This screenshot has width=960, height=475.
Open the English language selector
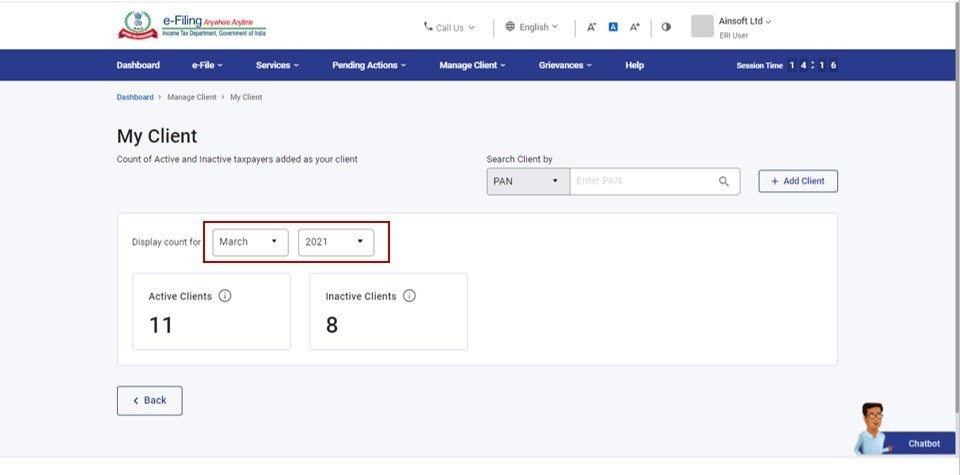[x=532, y=27]
